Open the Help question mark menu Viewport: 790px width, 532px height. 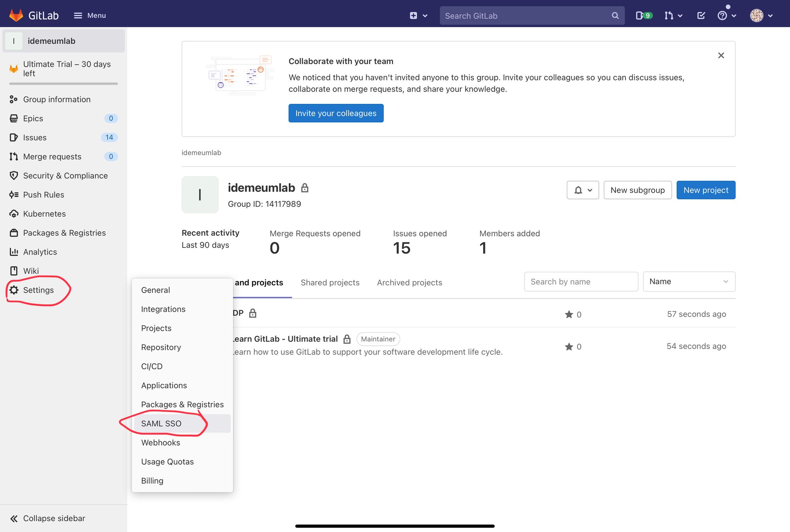click(726, 15)
